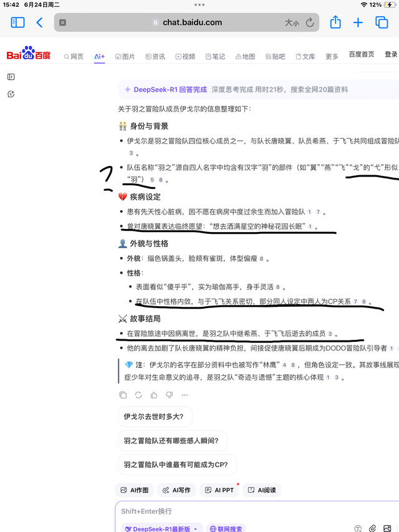
Task: Click the 登录 login link
Action: 391,55
